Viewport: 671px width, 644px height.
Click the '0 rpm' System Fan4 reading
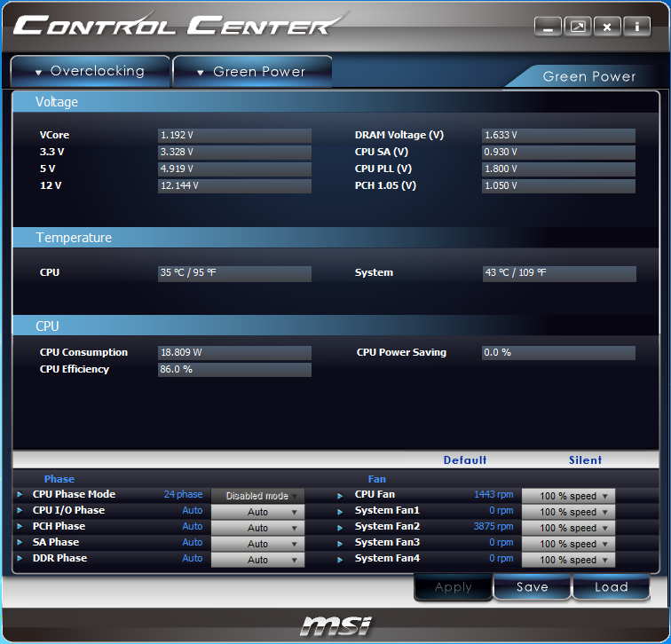coord(501,559)
